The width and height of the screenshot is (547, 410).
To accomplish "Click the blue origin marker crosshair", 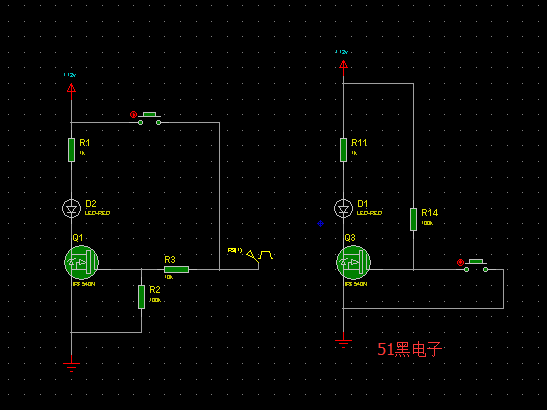I will (x=320, y=224).
